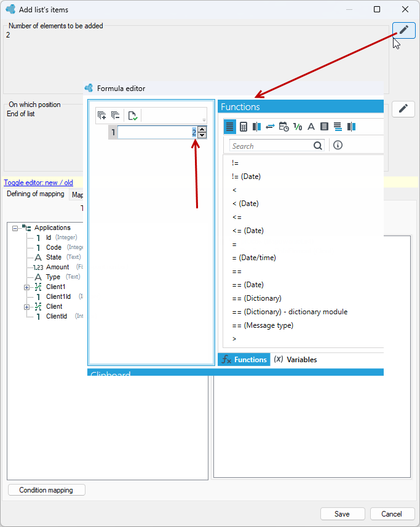Screen dimensions: 420x527
Task: Select the State (Text) tree item
Action: (x=57, y=257)
